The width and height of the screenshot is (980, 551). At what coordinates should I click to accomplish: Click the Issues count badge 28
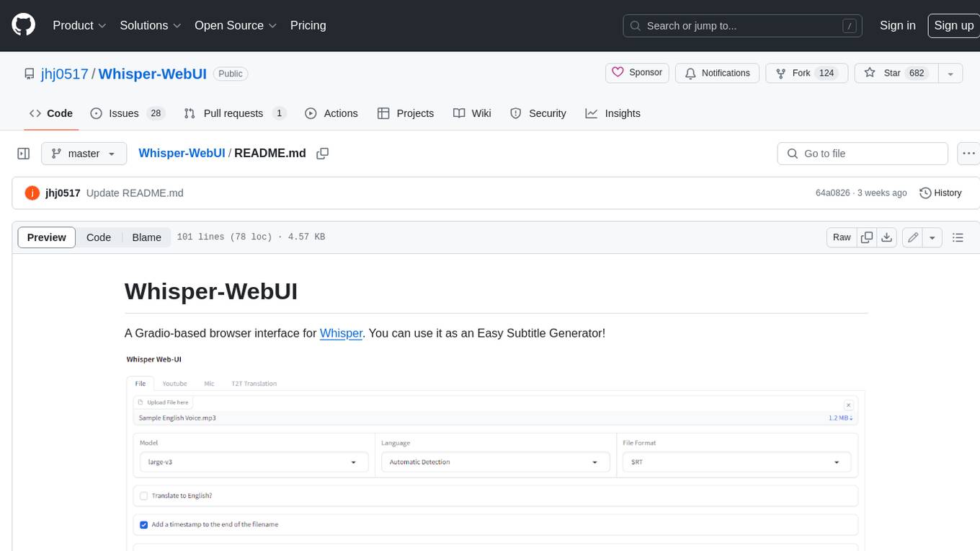(x=156, y=113)
